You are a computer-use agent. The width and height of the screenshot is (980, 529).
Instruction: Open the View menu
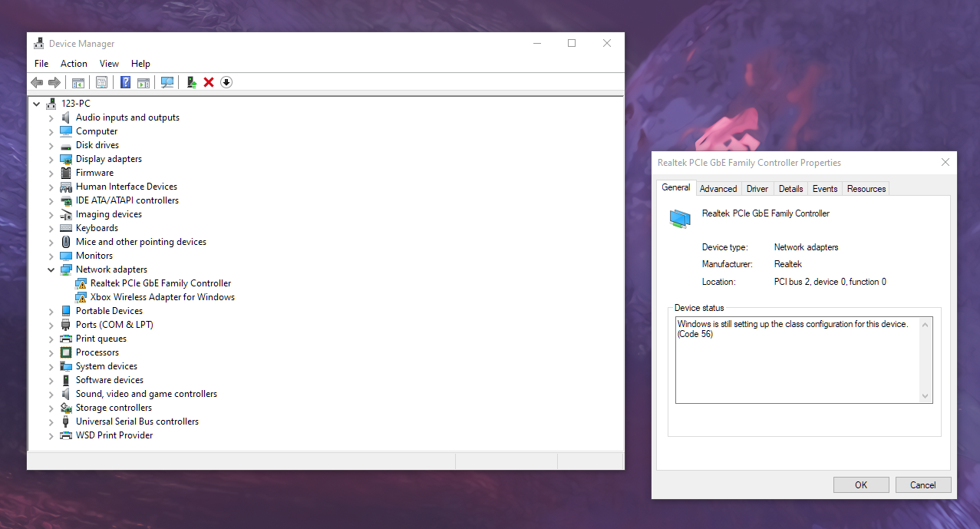pyautogui.click(x=109, y=64)
